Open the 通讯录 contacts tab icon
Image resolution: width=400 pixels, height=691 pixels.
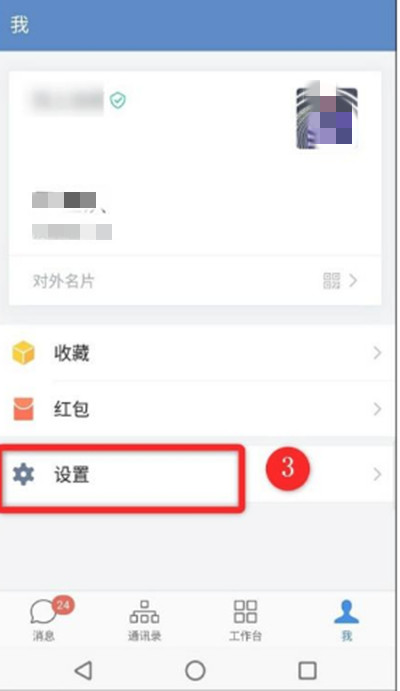point(144,612)
